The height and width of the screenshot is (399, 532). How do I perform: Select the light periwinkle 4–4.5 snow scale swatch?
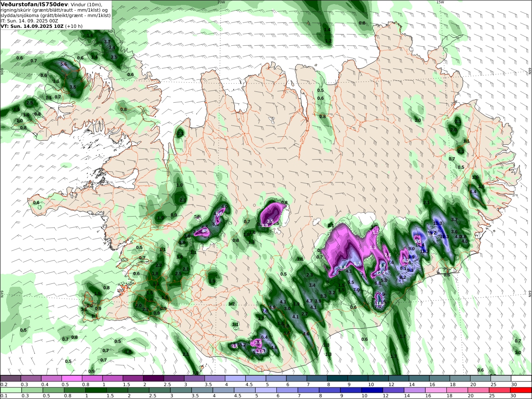click(x=235, y=378)
